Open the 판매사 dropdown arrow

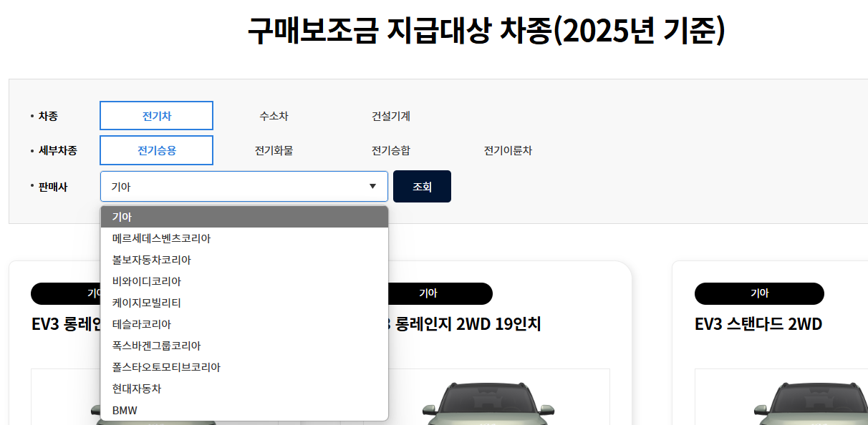coord(372,186)
